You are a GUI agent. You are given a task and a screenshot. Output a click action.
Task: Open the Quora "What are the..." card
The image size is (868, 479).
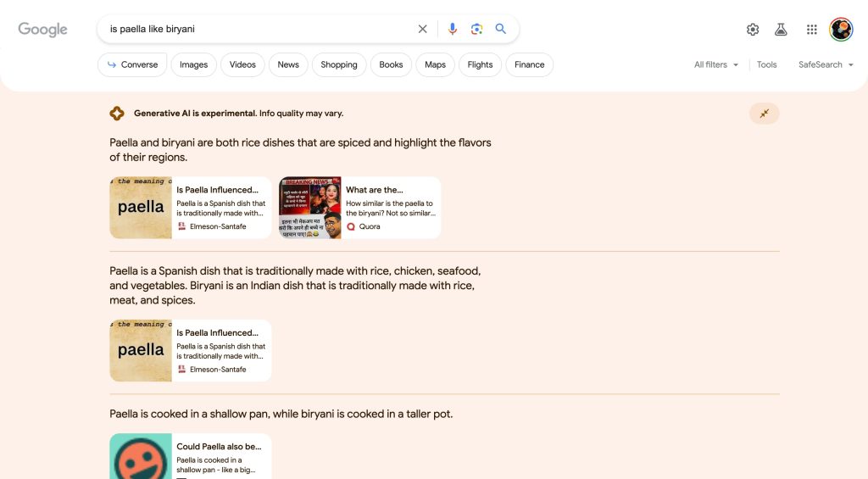[x=390, y=208]
